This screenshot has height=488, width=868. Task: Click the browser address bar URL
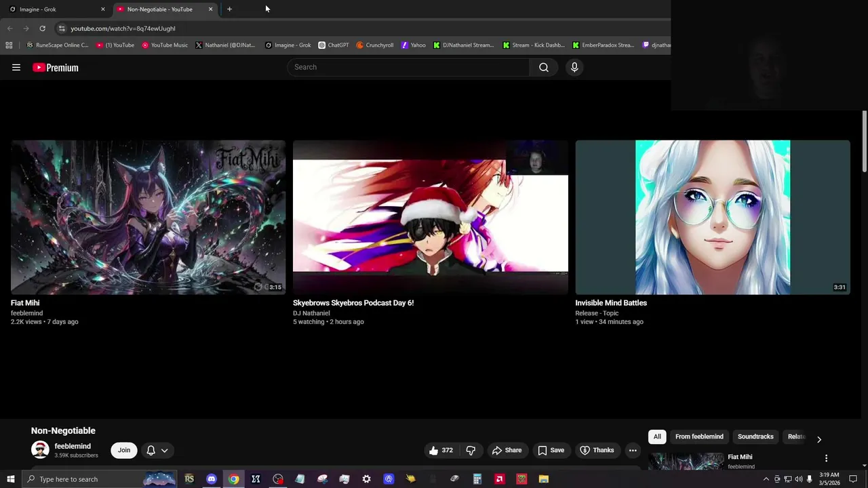[x=123, y=28]
